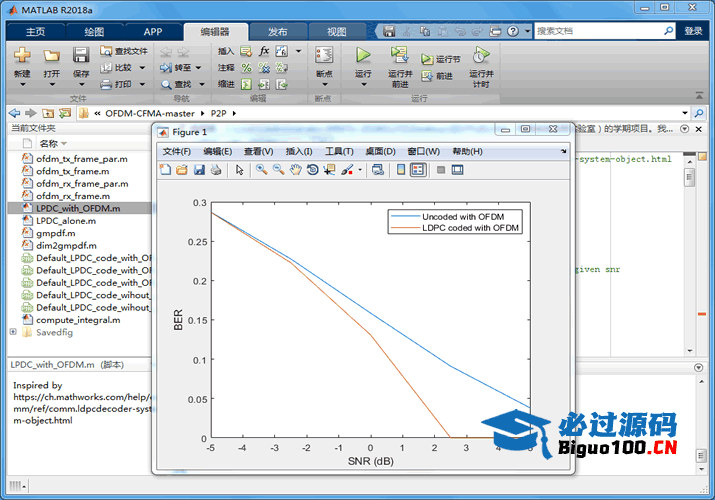Open the 编辑(E) menu in Figure 1

pyautogui.click(x=218, y=151)
